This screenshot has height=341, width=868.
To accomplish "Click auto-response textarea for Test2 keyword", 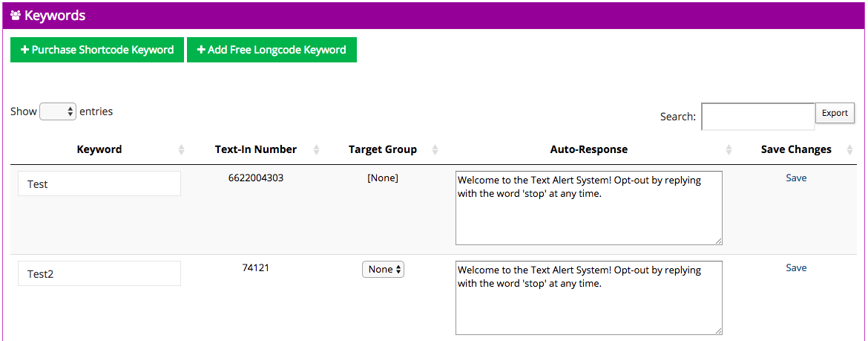I will [588, 298].
